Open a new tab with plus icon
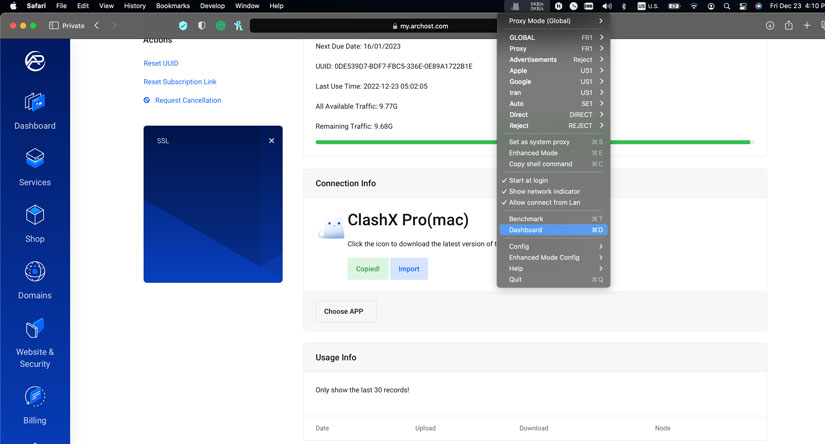This screenshot has height=444, width=825. (x=807, y=25)
